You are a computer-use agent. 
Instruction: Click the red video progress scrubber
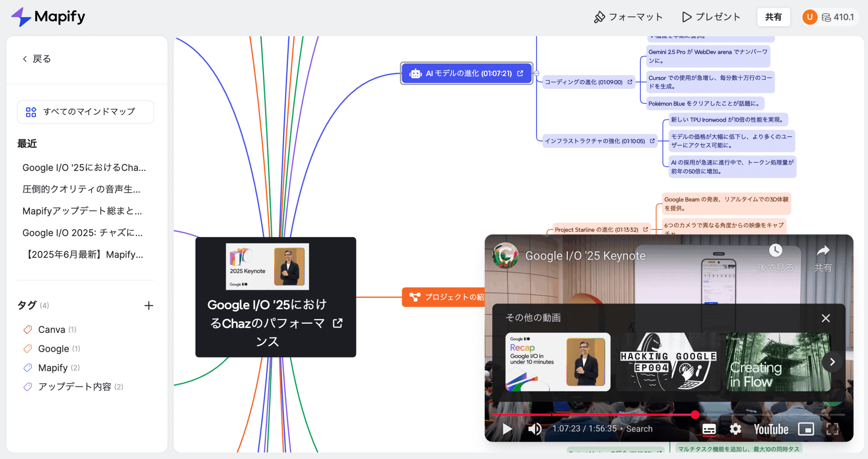click(x=695, y=414)
